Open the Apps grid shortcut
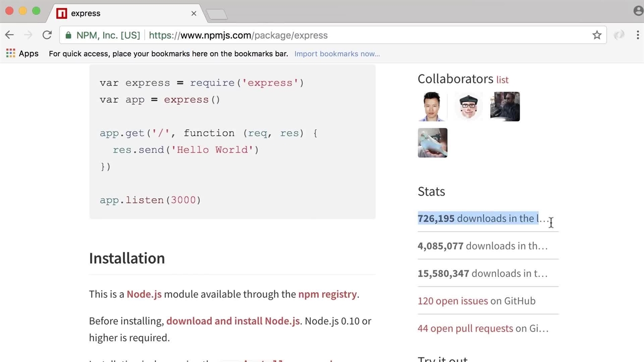This screenshot has width=644, height=362. (x=22, y=54)
